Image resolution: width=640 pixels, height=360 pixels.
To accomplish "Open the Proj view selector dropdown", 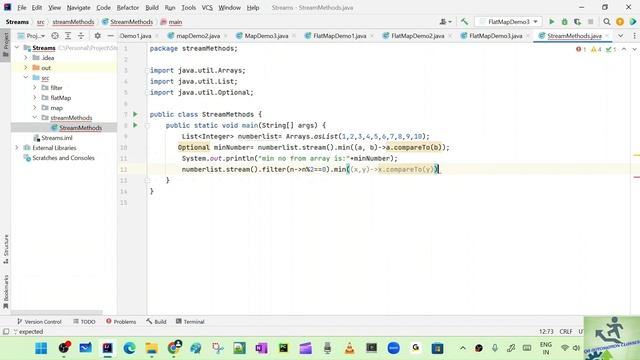I will (x=31, y=36).
